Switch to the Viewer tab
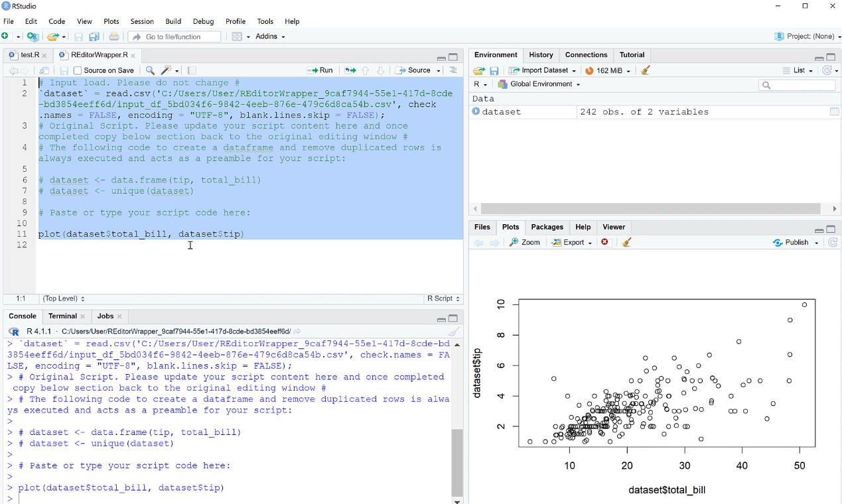Viewport: 842px width, 504px height. (614, 227)
